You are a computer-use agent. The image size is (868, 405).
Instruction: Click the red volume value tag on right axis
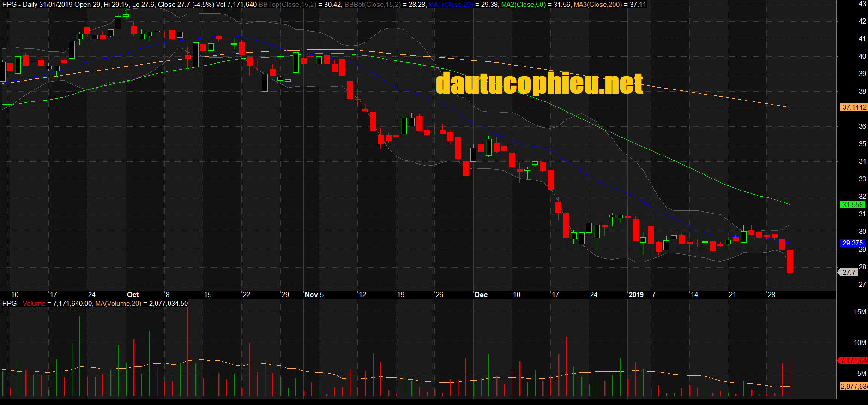(853, 361)
